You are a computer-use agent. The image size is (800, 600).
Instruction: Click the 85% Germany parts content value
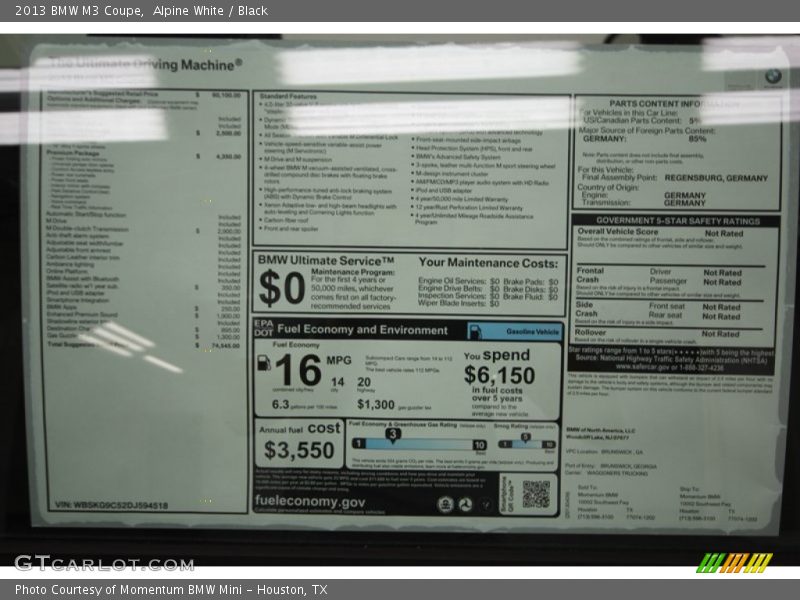click(697, 139)
